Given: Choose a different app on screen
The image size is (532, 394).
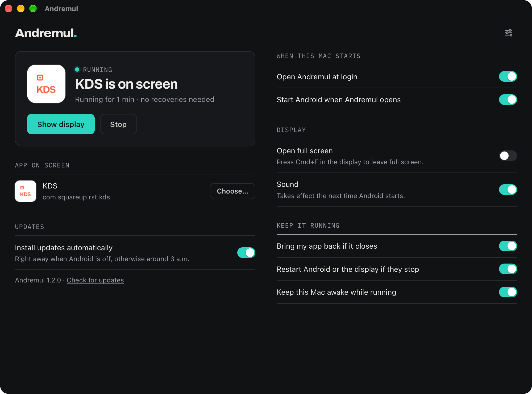Looking at the screenshot, I should click(232, 191).
